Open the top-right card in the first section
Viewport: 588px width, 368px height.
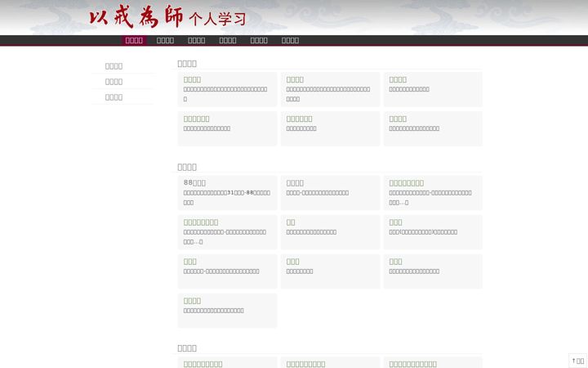433,89
